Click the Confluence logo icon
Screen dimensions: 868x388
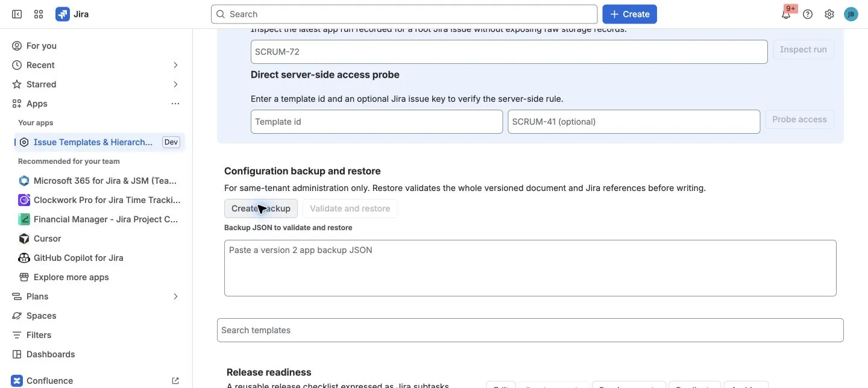coord(17,381)
